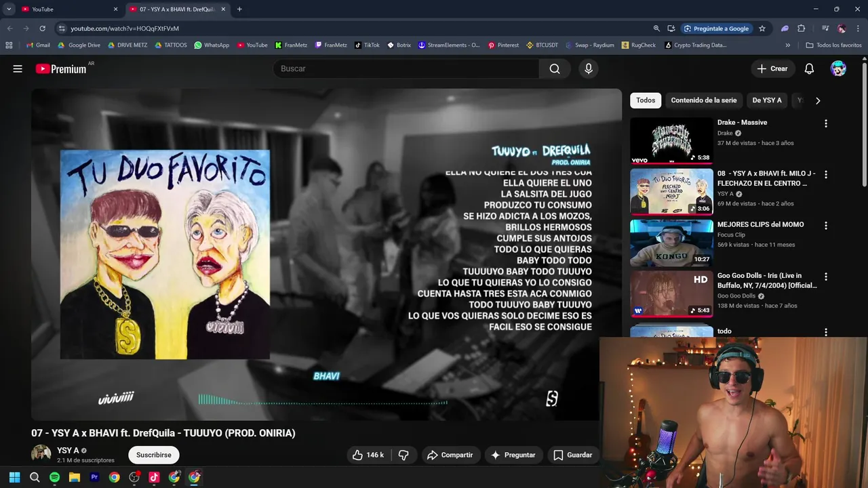Click the search magnifier button
Viewport: 868px width, 488px height.
[x=555, y=68]
